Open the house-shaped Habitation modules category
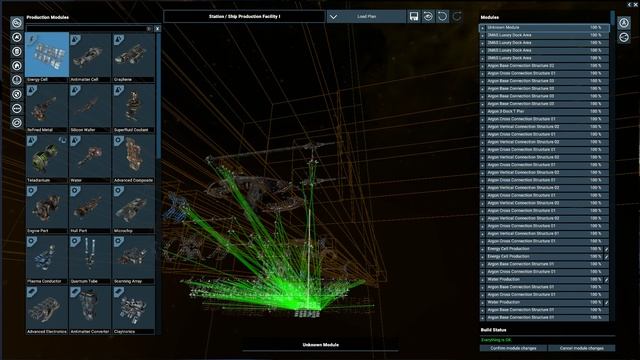Image resolution: width=640 pixels, height=360 pixels. click(17, 66)
